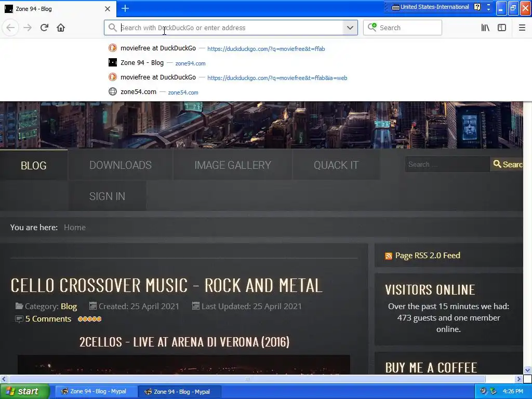Open Cello Crossover Music article title
This screenshot has height=399, width=532.
click(x=166, y=285)
